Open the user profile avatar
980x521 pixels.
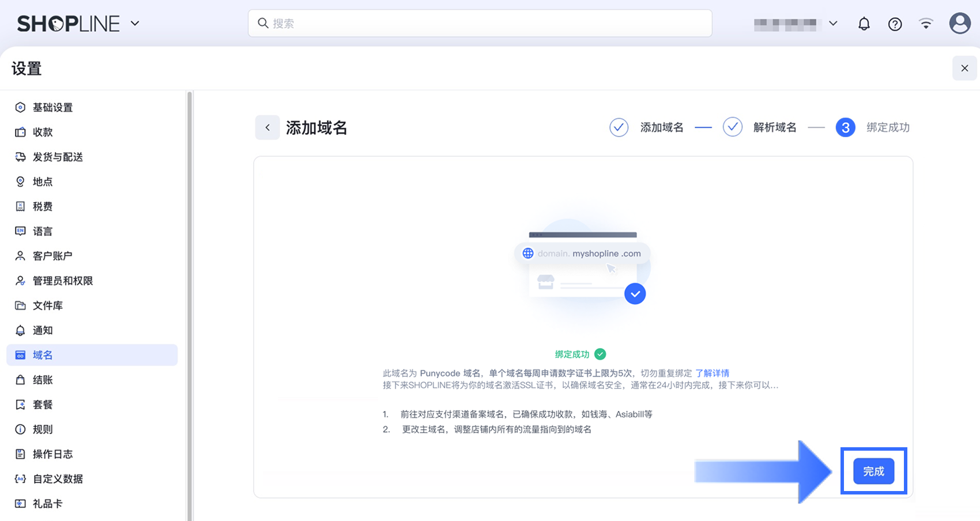point(960,24)
